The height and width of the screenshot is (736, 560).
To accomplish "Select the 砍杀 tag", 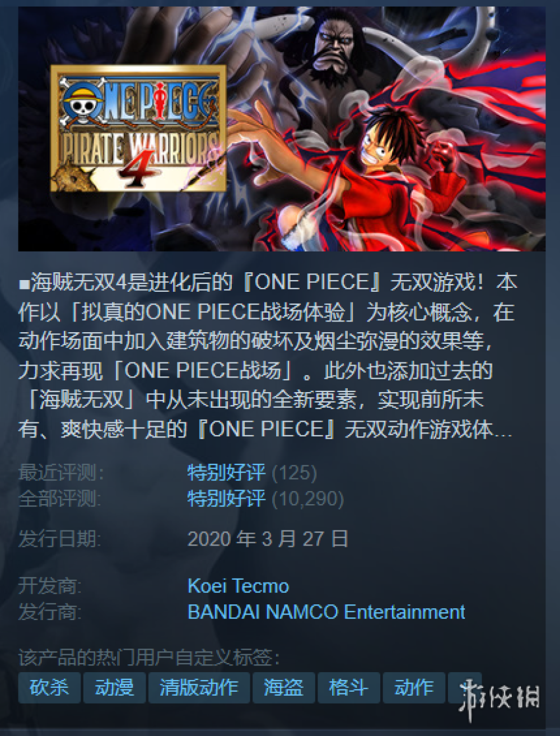I will [x=49, y=687].
